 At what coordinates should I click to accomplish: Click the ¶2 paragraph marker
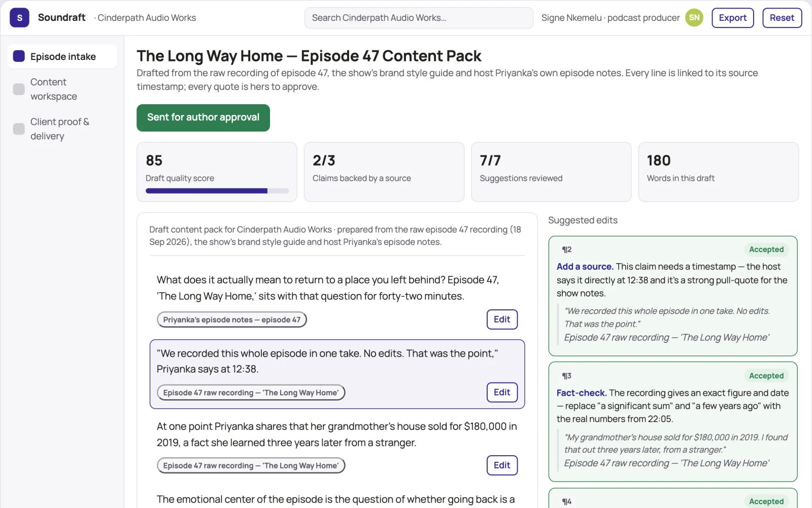(x=566, y=249)
